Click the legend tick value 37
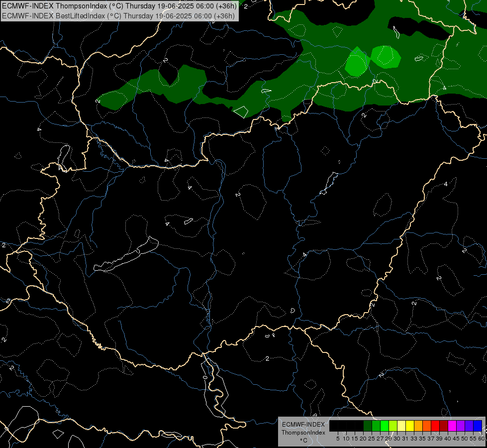 click(x=431, y=439)
